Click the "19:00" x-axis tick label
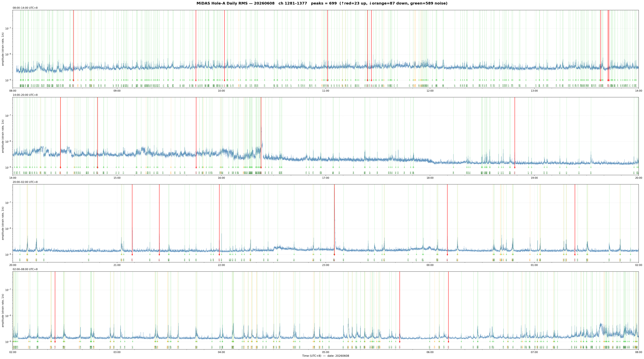 [x=534, y=178]
